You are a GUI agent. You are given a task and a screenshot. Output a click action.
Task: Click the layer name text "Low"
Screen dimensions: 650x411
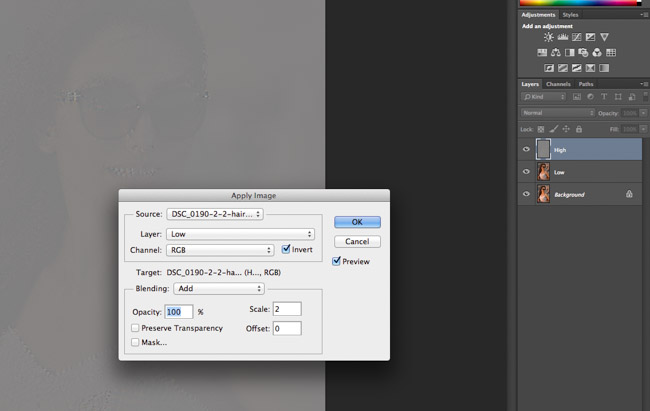point(559,172)
